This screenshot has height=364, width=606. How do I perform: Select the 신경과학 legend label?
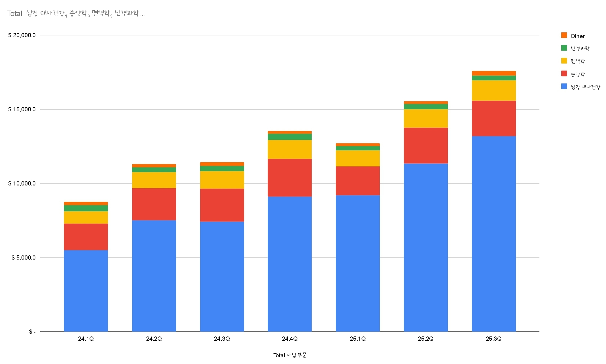pos(580,48)
